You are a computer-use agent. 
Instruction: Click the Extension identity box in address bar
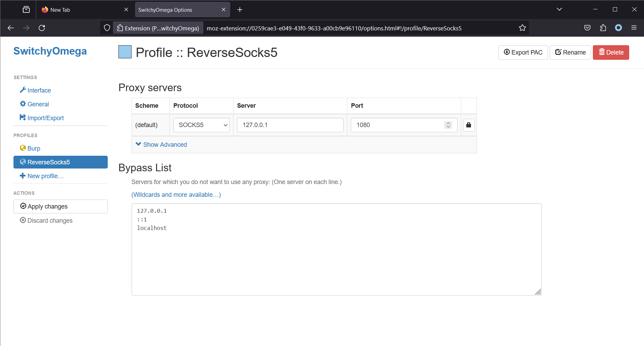[x=158, y=28]
